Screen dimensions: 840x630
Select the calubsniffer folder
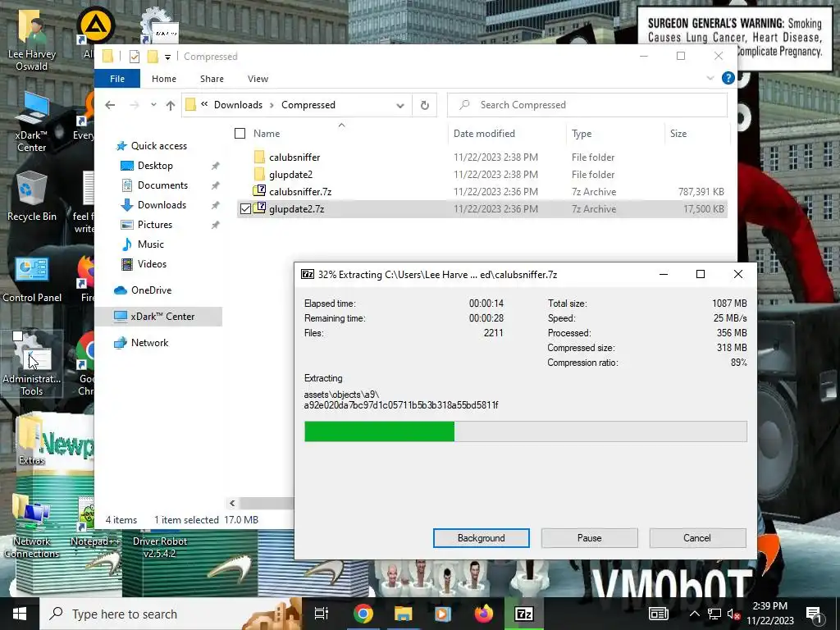[294, 157]
